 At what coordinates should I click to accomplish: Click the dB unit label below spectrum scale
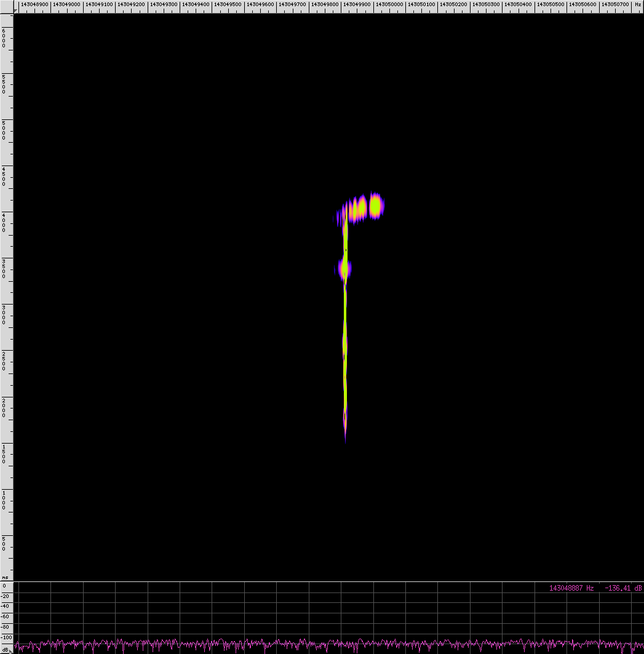(6, 650)
